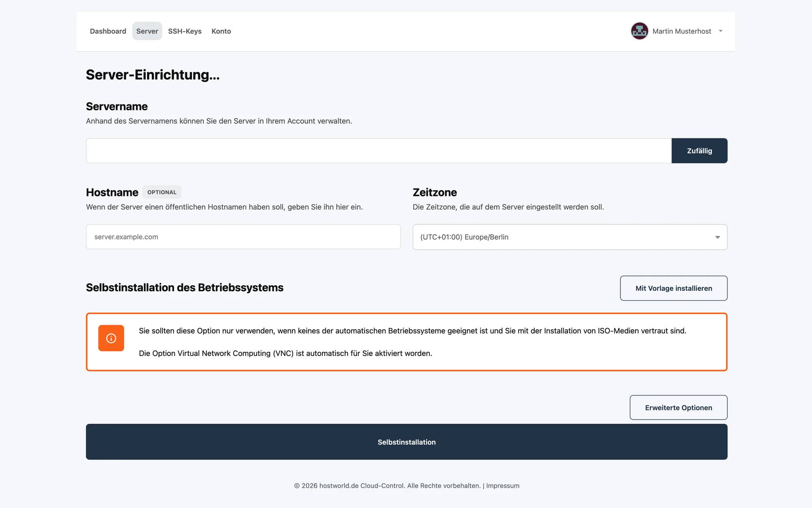Click the Martin Musterhost username text
Viewport: 812px width, 508px height.
[x=682, y=31]
